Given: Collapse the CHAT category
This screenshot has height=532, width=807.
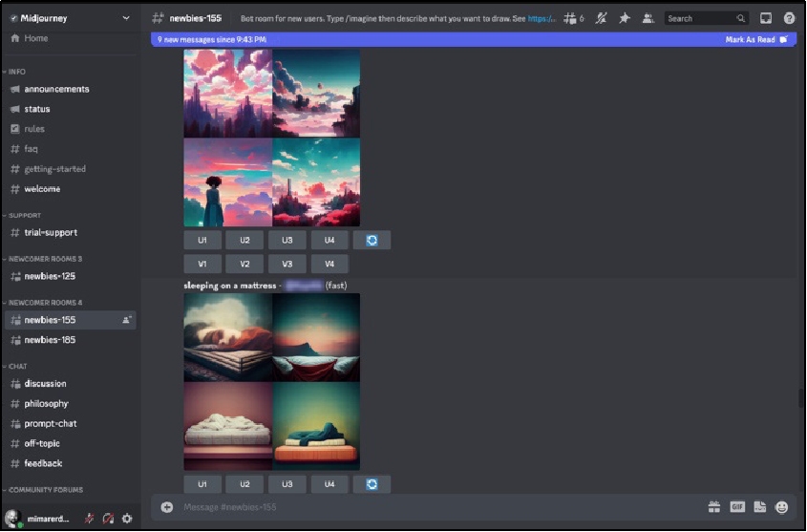Looking at the screenshot, I should click(x=17, y=366).
